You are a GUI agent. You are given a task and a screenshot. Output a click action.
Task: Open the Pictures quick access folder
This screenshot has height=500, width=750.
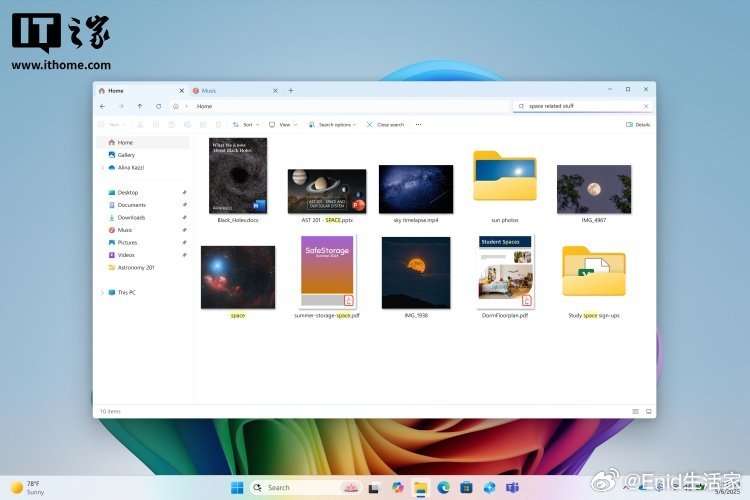[143, 243]
